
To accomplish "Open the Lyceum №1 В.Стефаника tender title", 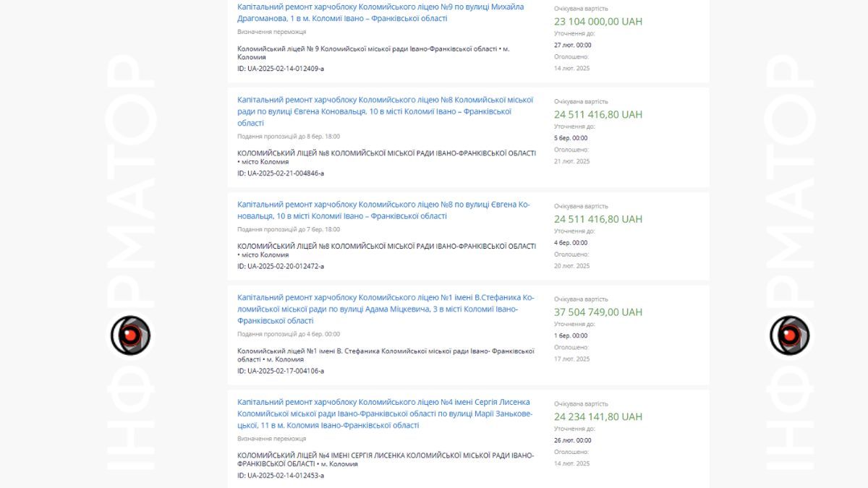I will [385, 309].
